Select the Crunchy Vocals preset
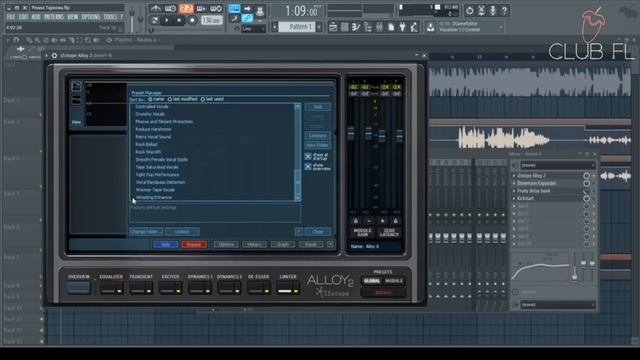This screenshot has width=640, height=360. point(150,114)
